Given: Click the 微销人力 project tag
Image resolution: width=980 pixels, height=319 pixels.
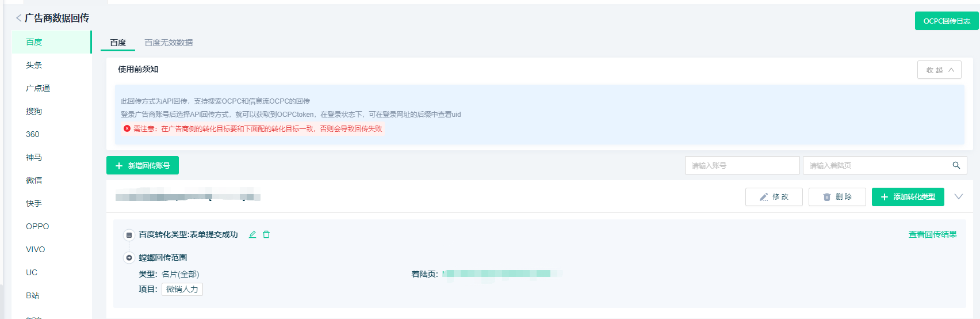Looking at the screenshot, I should coord(182,289).
